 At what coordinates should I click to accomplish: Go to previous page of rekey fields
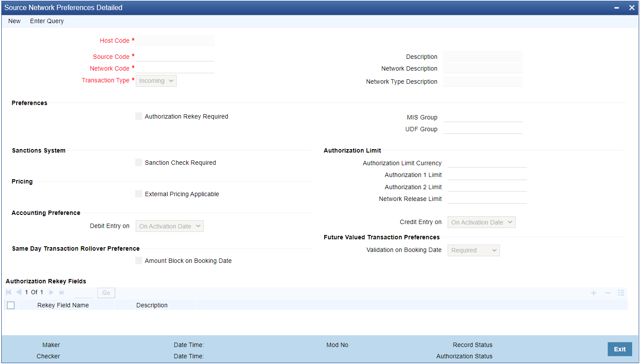[19, 293]
